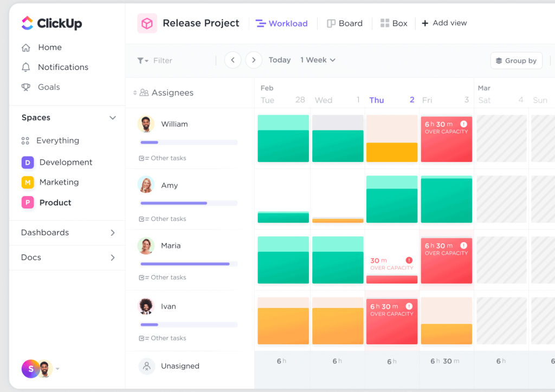This screenshot has width=555, height=392.
Task: Click the ClickUp logo
Action: (53, 23)
